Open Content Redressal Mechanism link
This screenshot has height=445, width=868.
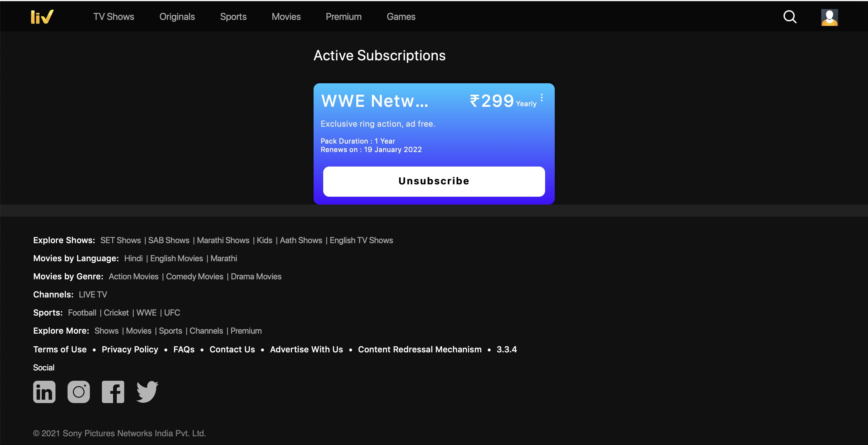point(419,350)
